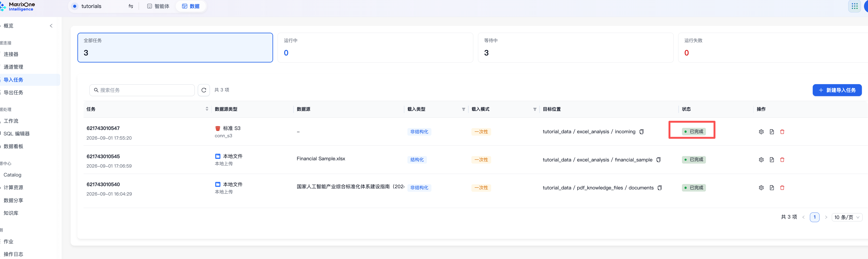
Task: Delete import task 621743010547
Action: tap(782, 132)
